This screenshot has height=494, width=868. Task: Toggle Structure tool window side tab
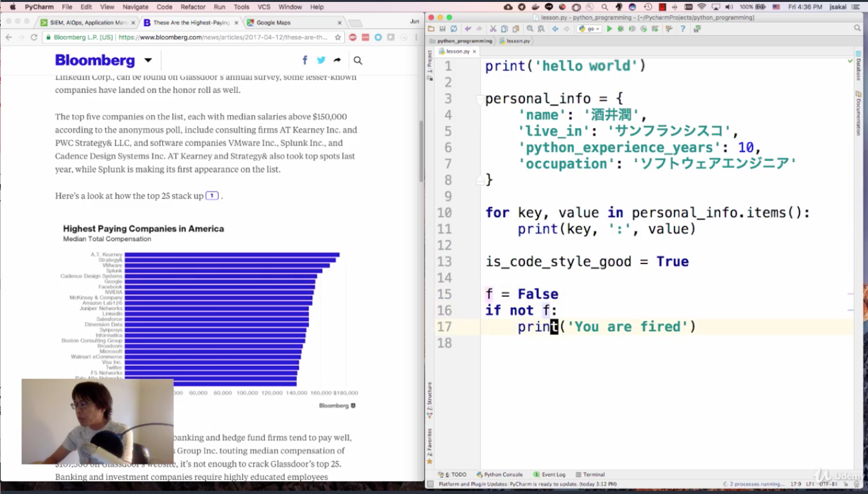tap(429, 399)
